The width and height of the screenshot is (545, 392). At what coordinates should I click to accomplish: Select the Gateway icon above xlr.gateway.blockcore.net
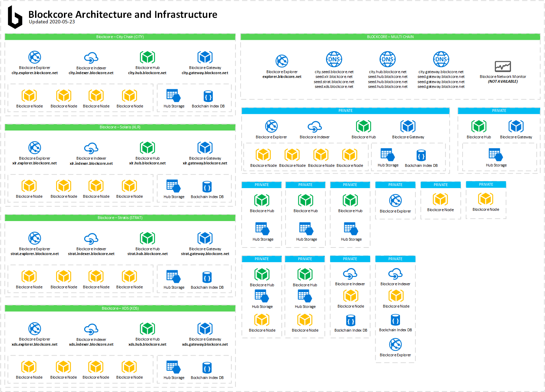click(205, 148)
